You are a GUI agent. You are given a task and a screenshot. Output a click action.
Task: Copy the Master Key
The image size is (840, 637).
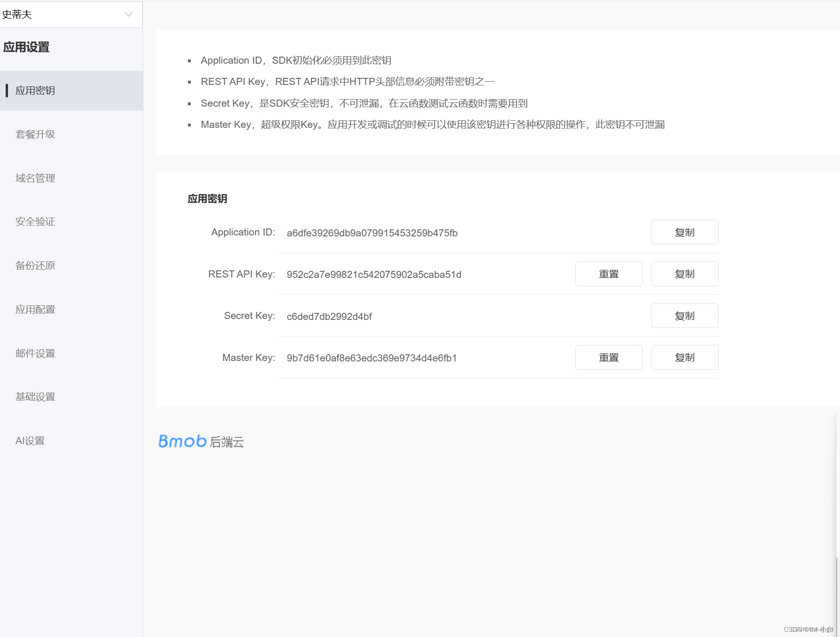684,357
